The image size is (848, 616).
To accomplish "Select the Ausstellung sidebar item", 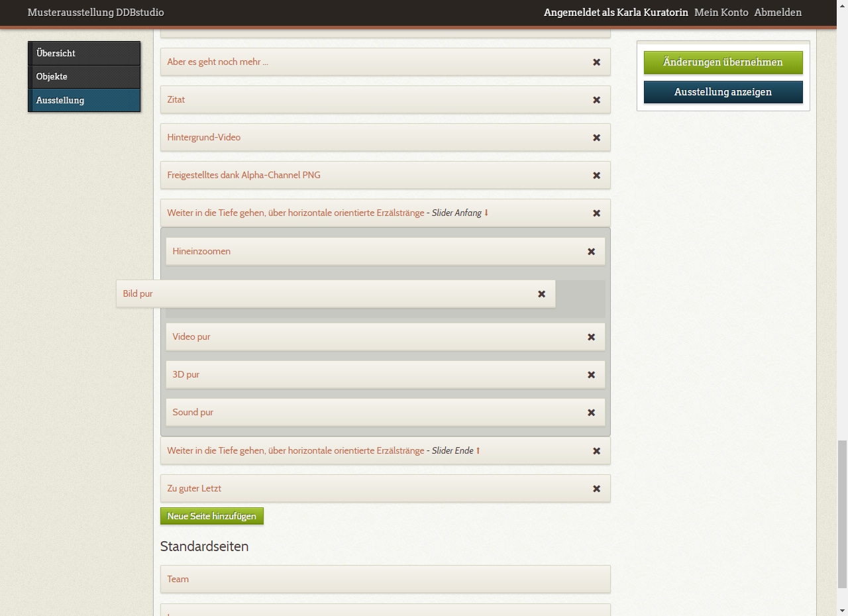I will [84, 100].
